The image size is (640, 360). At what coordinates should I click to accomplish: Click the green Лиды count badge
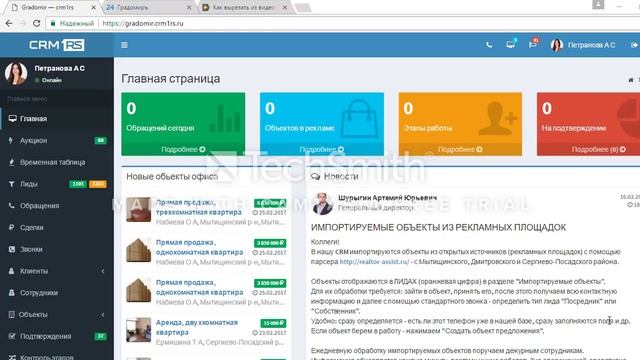78,184
